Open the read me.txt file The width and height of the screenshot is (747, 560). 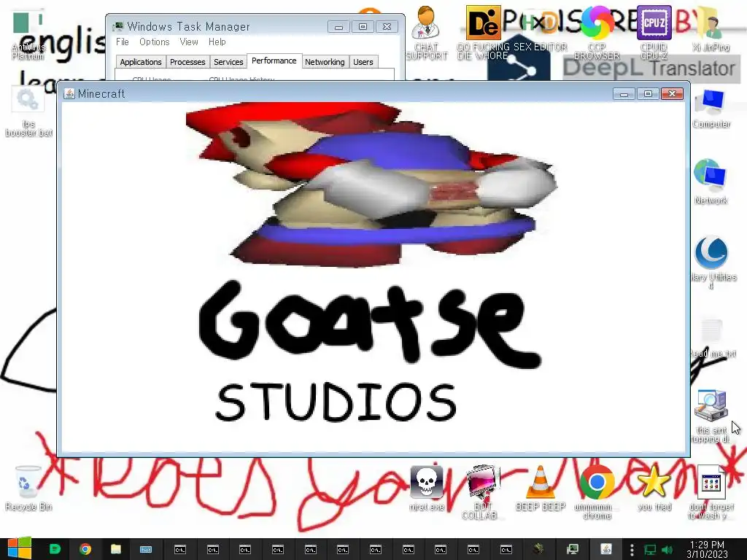(713, 338)
